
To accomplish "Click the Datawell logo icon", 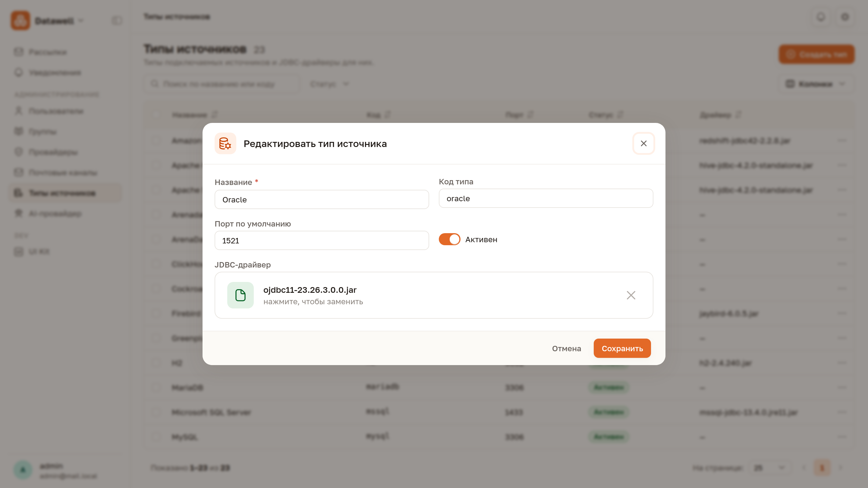I will point(20,20).
